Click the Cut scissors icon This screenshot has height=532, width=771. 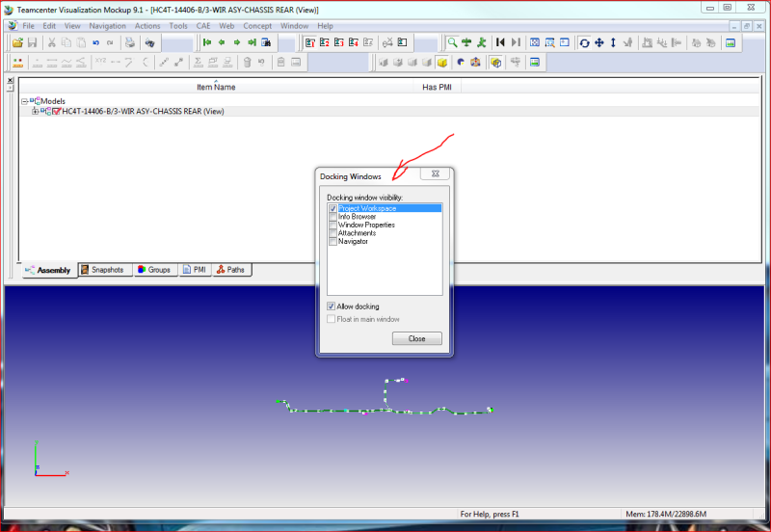(x=51, y=42)
